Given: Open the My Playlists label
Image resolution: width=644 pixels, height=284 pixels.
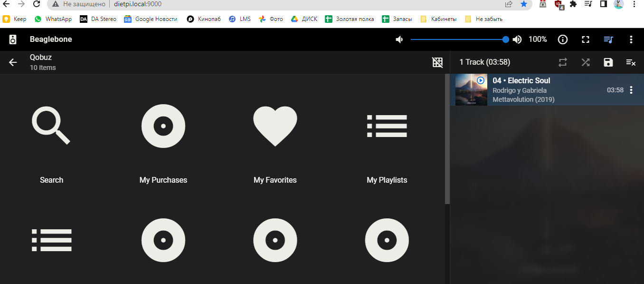Looking at the screenshot, I should [387, 180].
